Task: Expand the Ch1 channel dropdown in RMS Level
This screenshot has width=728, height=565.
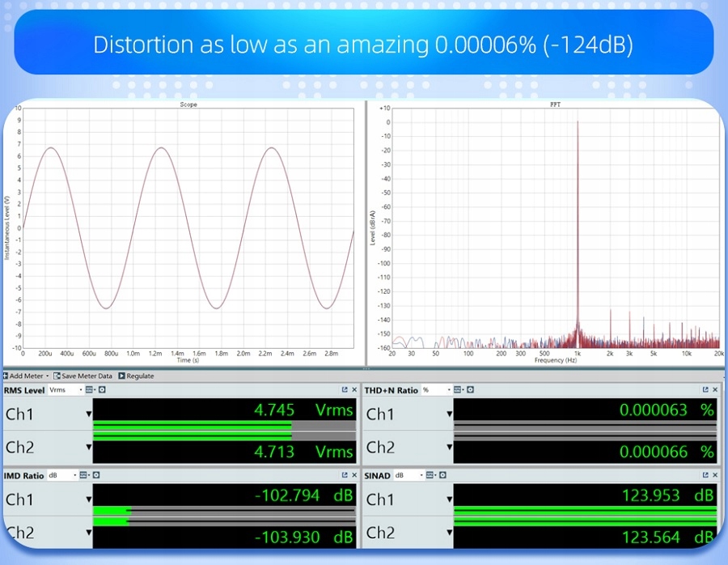Action: (88, 414)
